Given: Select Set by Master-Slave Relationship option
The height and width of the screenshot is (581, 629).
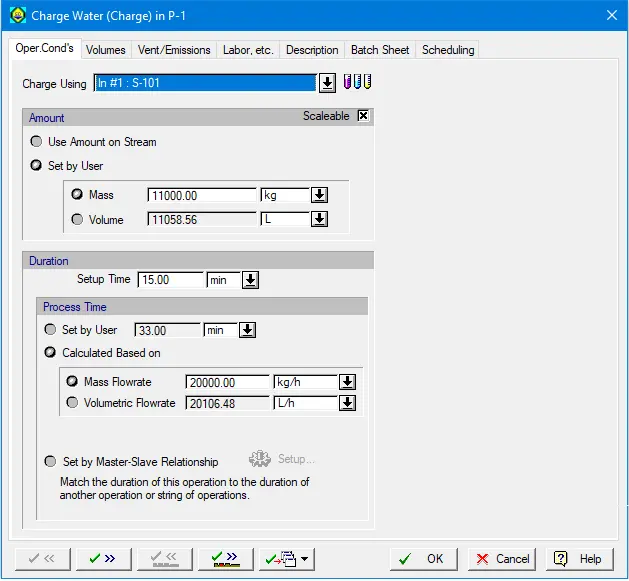Looking at the screenshot, I should 50,462.
